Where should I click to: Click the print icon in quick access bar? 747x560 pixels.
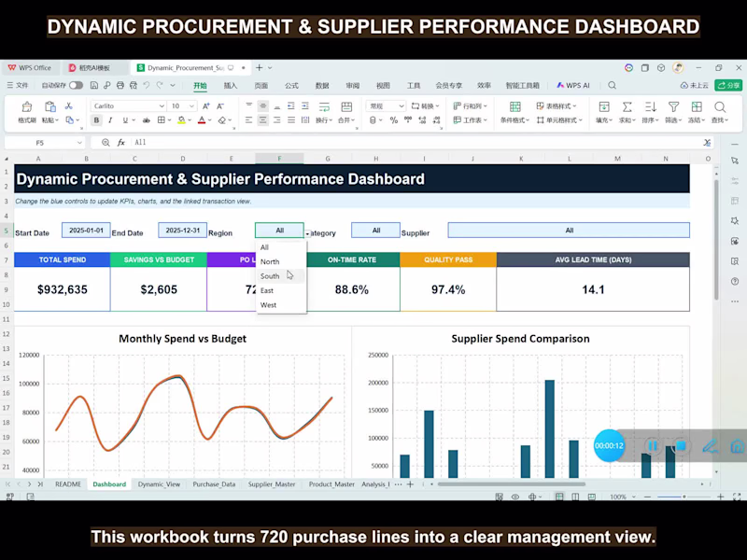coord(120,85)
